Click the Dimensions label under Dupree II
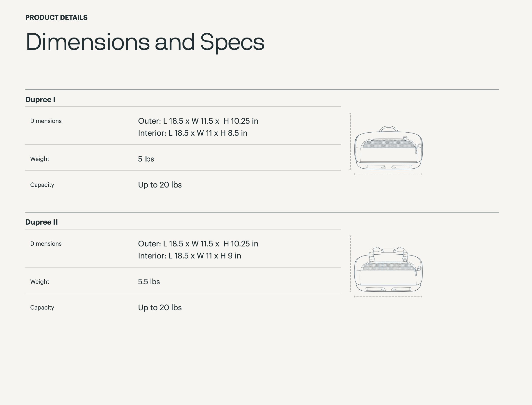Screen dimensions: 532x405 click(x=46, y=244)
